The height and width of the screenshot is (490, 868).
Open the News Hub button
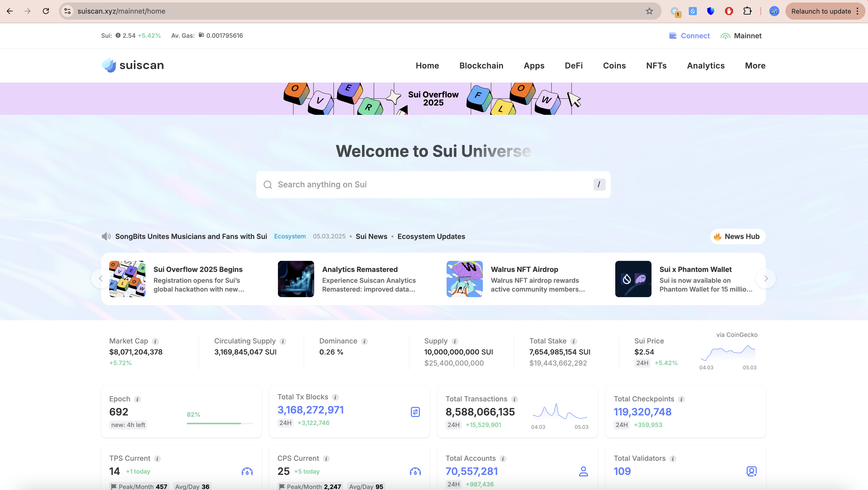(737, 236)
